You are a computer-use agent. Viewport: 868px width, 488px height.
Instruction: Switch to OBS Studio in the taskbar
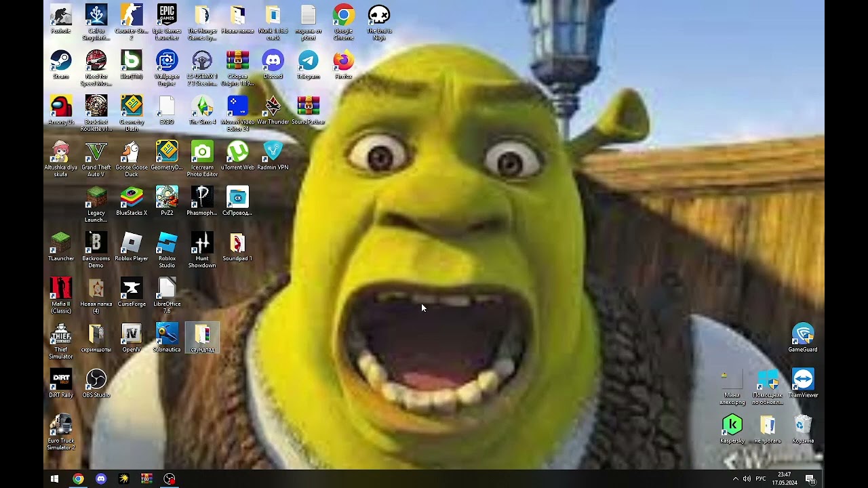click(x=170, y=479)
